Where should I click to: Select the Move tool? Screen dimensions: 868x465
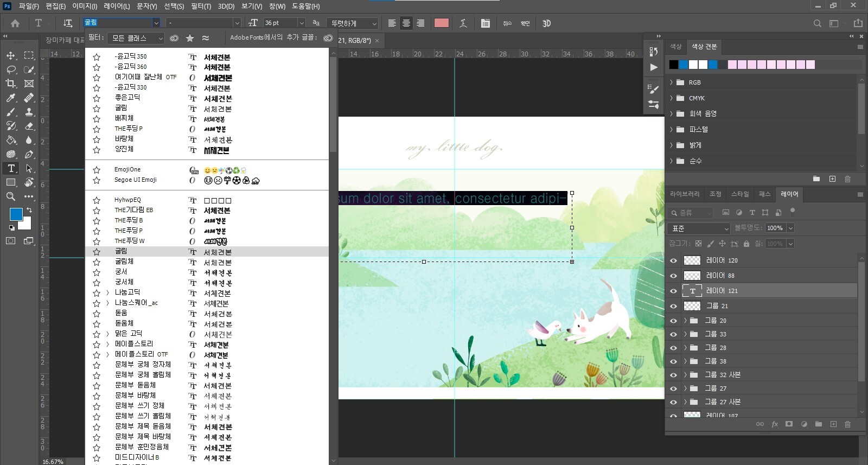point(11,55)
